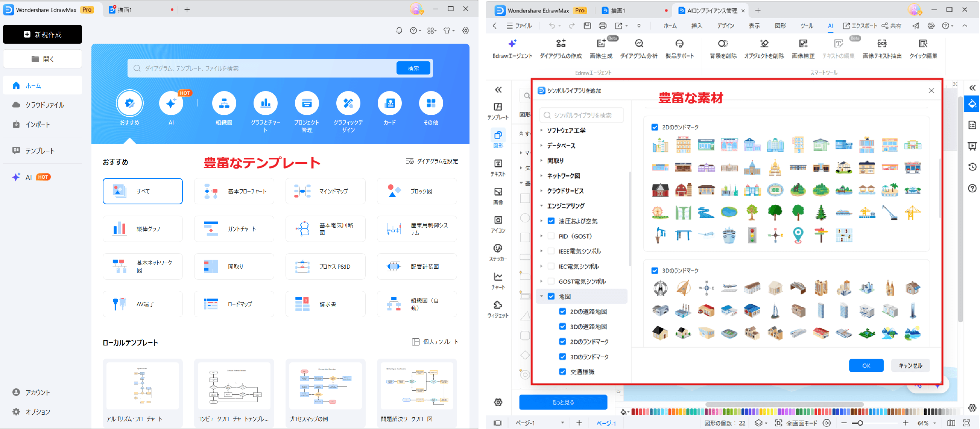The height and width of the screenshot is (429, 980).
Task: Uncheck 交通標識 in tree
Action: click(x=562, y=372)
